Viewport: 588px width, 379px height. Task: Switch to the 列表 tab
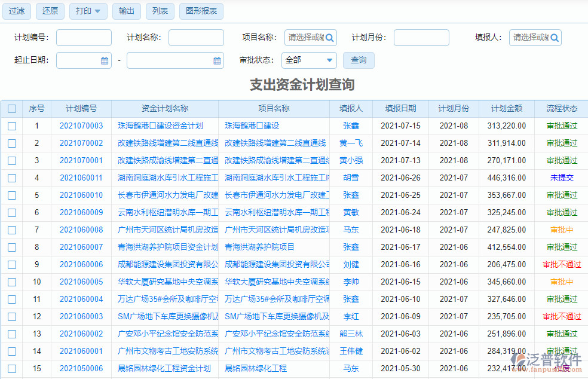(x=160, y=11)
